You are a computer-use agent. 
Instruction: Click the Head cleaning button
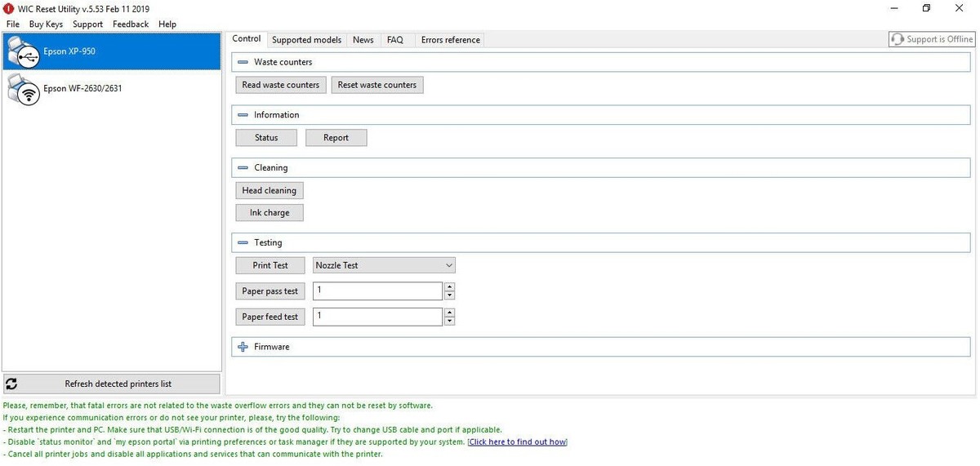pyautogui.click(x=269, y=191)
